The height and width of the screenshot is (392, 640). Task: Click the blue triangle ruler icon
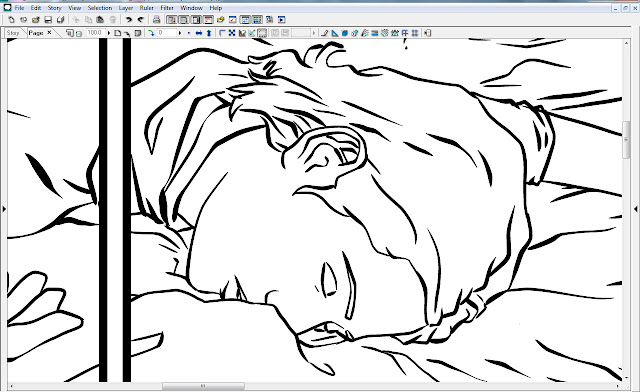point(335,33)
